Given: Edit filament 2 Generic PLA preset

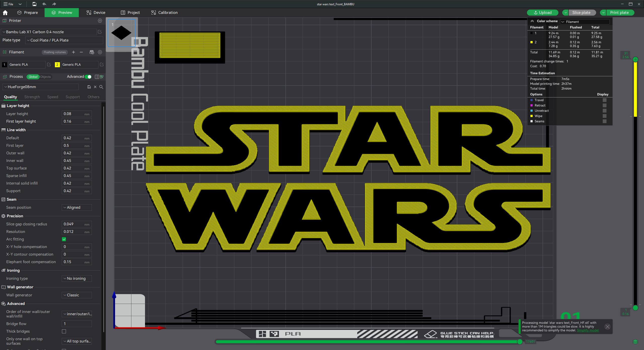Looking at the screenshot, I should pos(102,64).
